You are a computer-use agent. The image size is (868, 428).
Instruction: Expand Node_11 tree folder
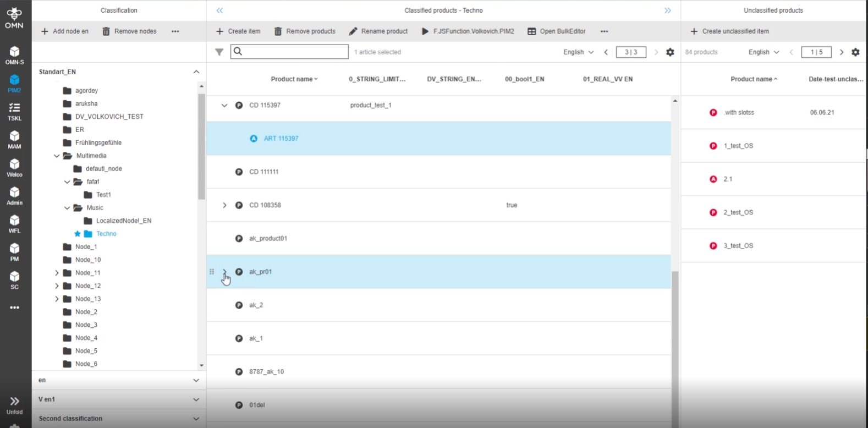[x=57, y=273]
